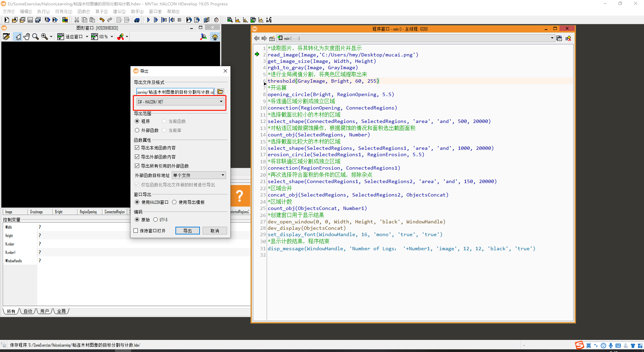Select UTF-8 encoding radio button

click(156, 219)
